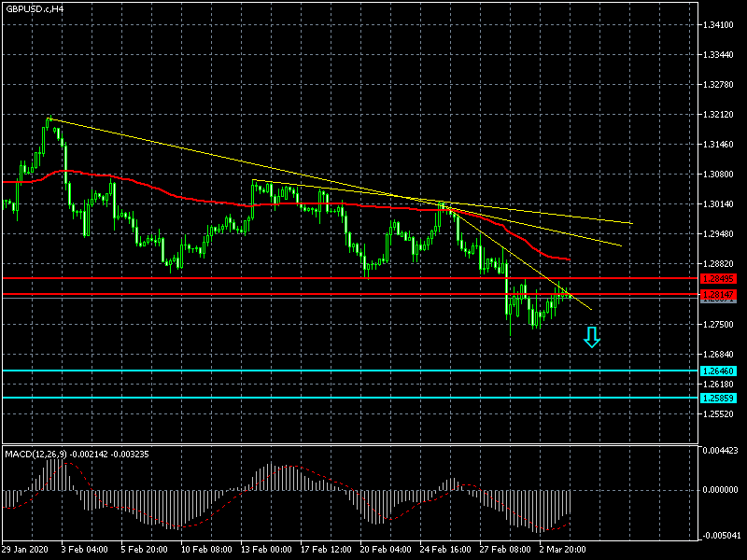Click the 29 Jan 2020 date label
The width and height of the screenshot is (747, 560).
click(23, 549)
